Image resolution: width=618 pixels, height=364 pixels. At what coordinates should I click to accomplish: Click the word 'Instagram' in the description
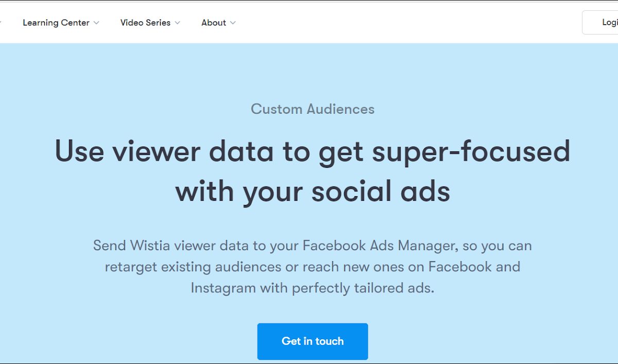223,288
